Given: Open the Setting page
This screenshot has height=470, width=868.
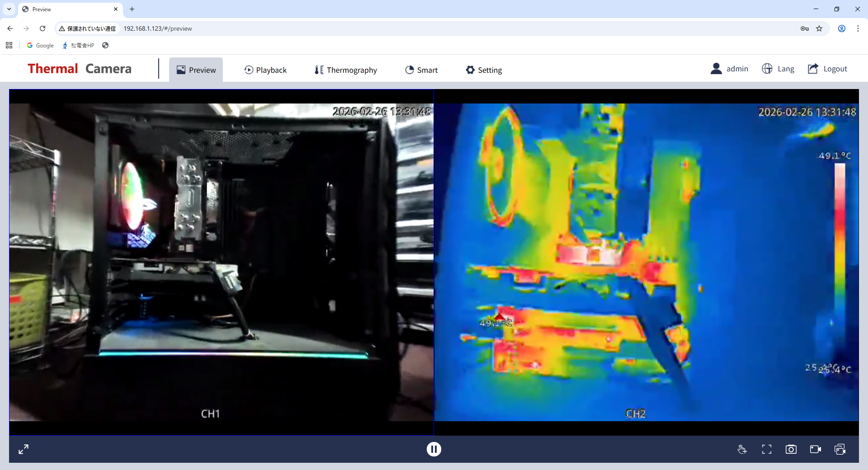Looking at the screenshot, I should point(484,70).
